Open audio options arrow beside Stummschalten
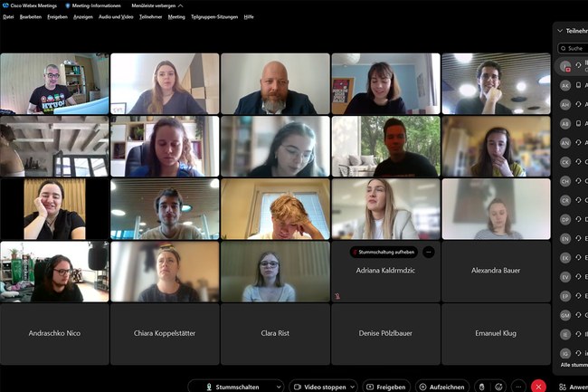Image resolution: width=588 pixels, height=392 pixels. tap(277, 387)
